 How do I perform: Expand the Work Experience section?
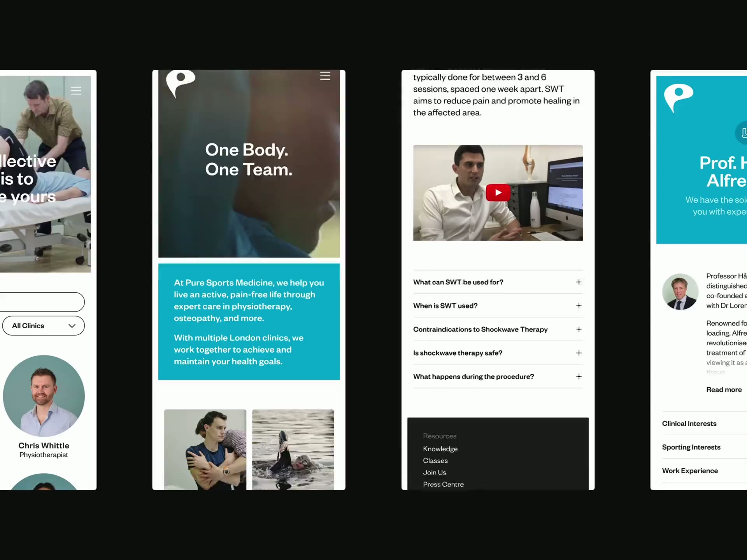pos(705,471)
